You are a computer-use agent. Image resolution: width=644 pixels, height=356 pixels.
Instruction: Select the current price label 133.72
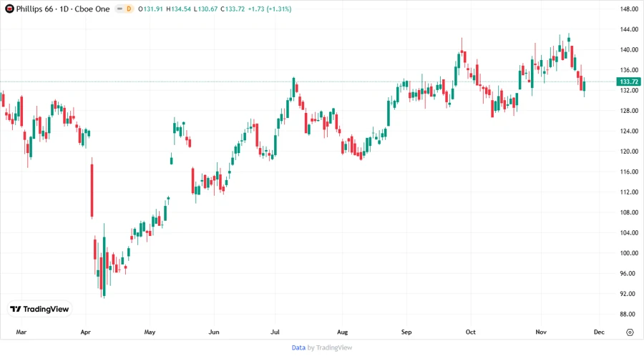point(629,81)
